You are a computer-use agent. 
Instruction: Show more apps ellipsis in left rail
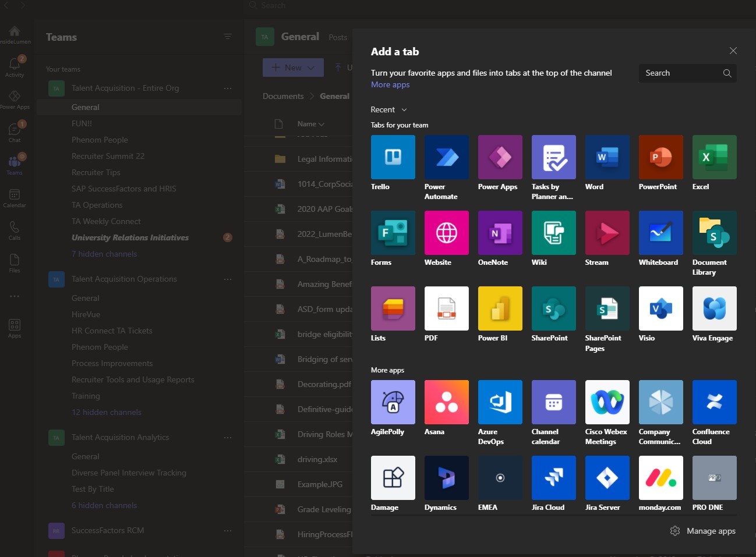(15, 296)
